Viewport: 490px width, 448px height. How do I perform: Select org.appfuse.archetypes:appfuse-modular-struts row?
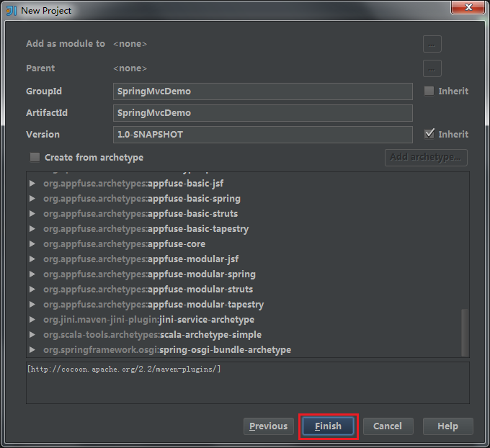pyautogui.click(x=148, y=290)
